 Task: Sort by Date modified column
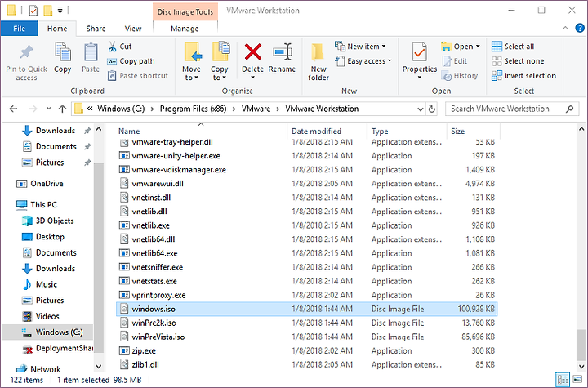click(317, 132)
